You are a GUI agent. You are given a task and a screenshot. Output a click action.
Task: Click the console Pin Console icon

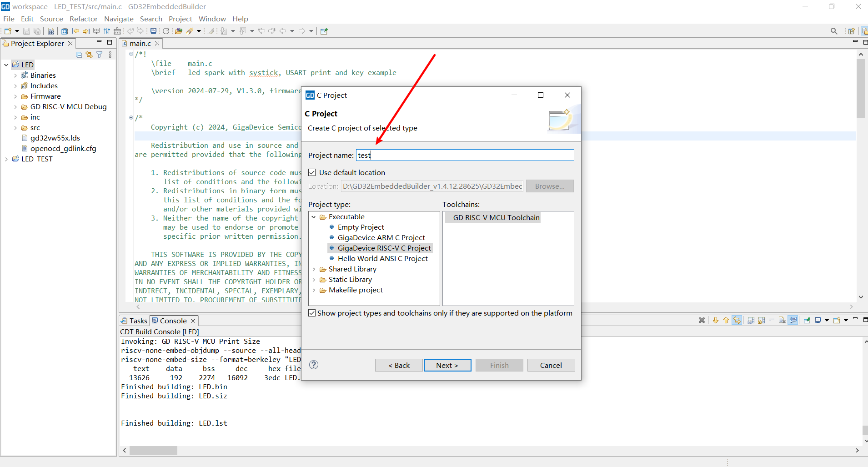click(807, 320)
